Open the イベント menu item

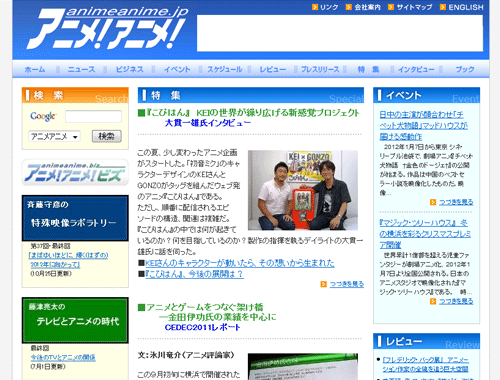pyautogui.click(x=177, y=69)
